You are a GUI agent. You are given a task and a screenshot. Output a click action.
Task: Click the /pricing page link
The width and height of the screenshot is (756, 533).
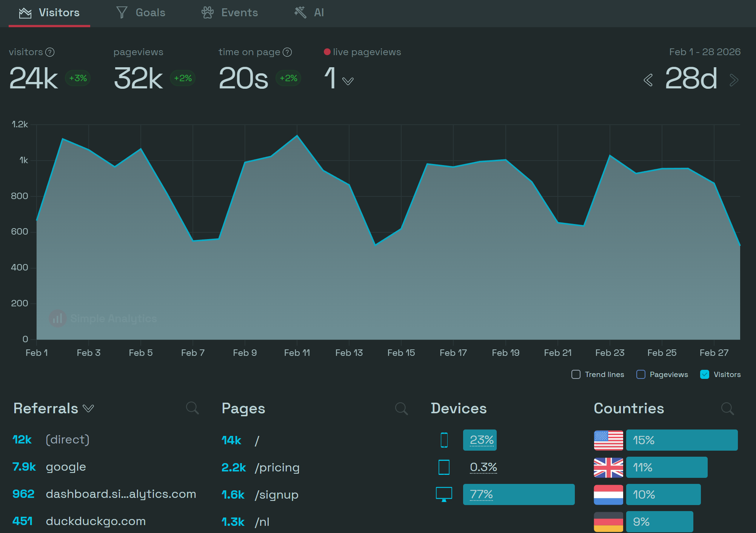coord(277,467)
